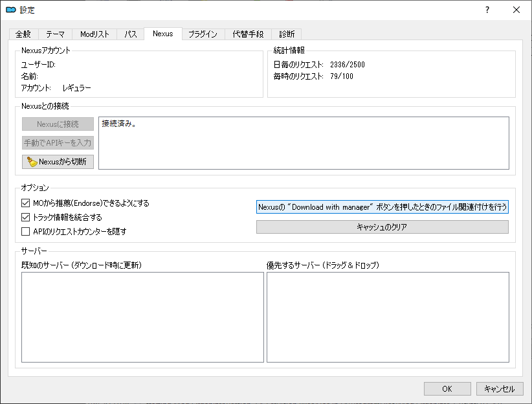The height and width of the screenshot is (404, 532).
Task: Click the 優先するサーバー (ドラッグ＆ドロップ) label
Action: pyautogui.click(x=323, y=265)
